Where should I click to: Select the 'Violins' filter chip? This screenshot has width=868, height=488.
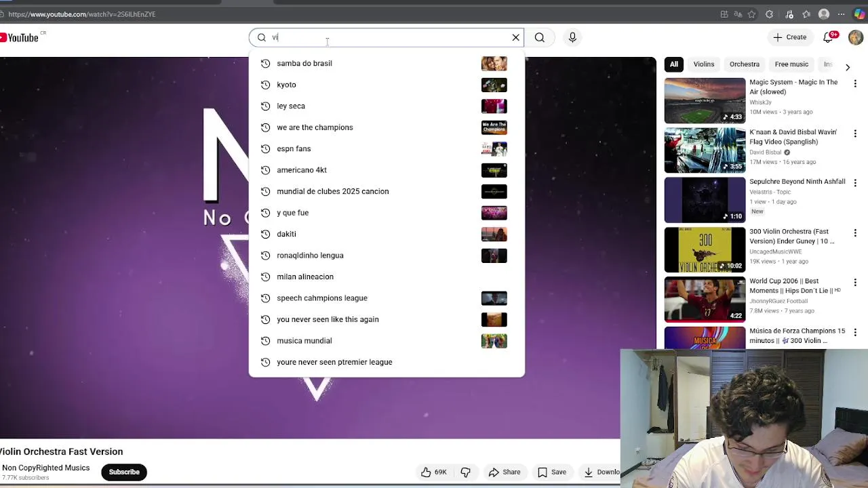click(704, 64)
